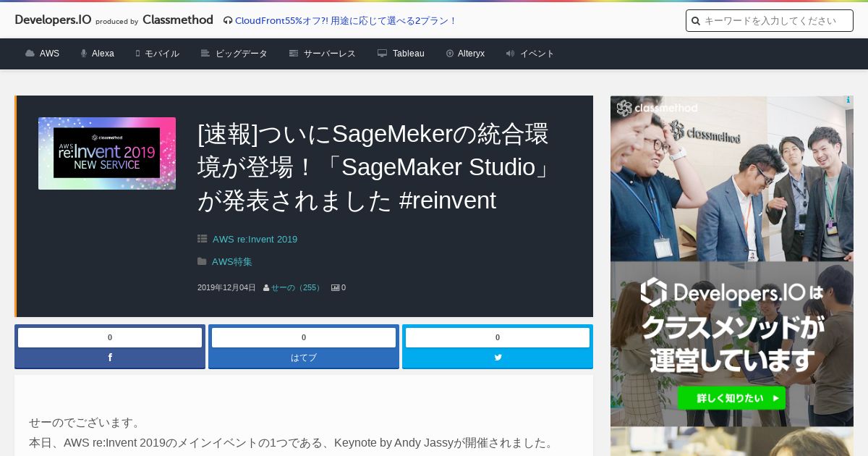Screen dimensions: 868x456
Task: Click the cloud icon beside AWS
Action: point(30,54)
